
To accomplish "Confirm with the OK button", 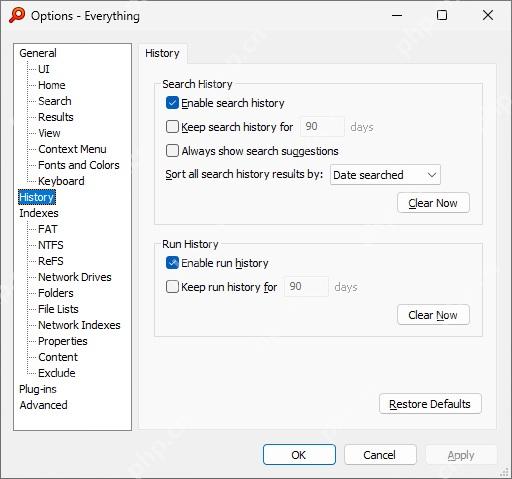I will coord(299,455).
